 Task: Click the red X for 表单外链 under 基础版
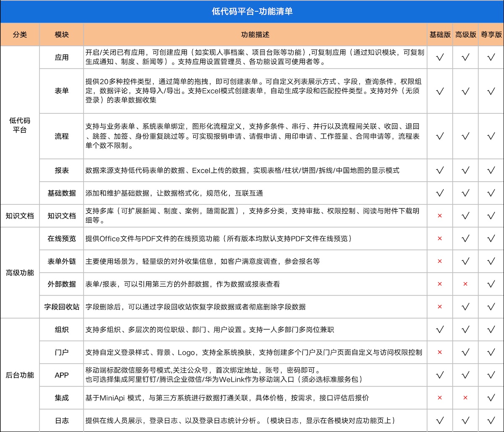(440, 261)
